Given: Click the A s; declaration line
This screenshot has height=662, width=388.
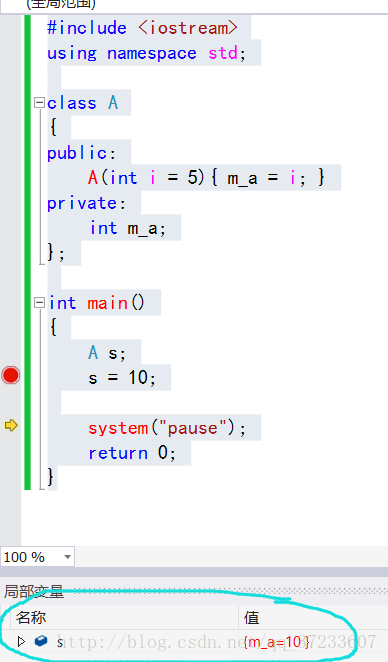Looking at the screenshot, I should point(107,353).
